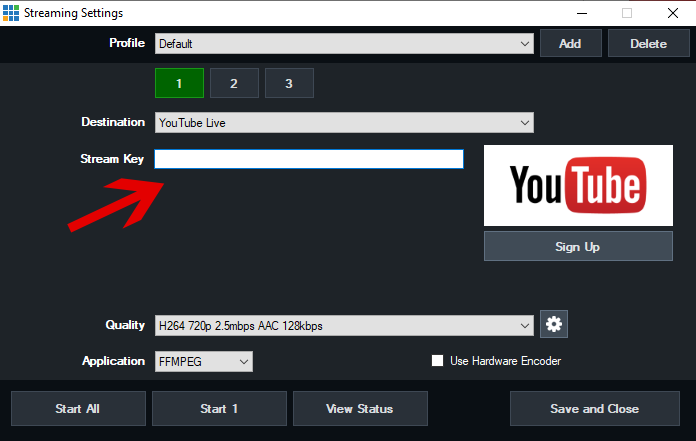Switch to stream tab 3

point(289,83)
